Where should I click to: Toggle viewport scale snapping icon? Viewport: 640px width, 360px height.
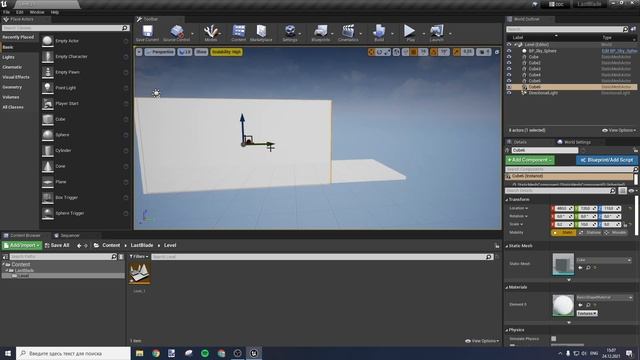coord(456,52)
